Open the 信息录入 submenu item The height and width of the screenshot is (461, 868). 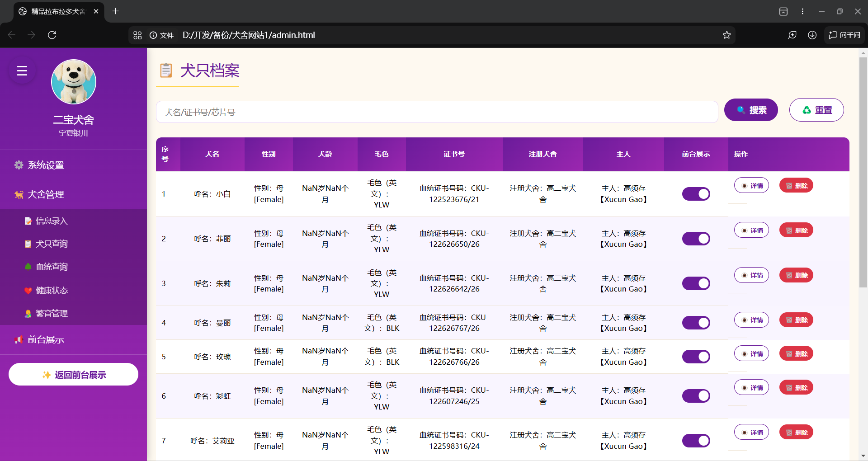pyautogui.click(x=51, y=221)
